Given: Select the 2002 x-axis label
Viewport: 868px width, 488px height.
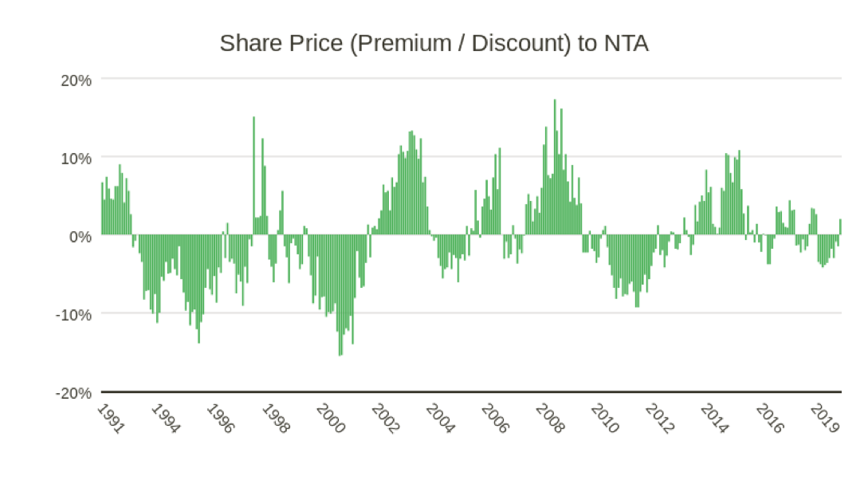Looking at the screenshot, I should coord(385,419).
